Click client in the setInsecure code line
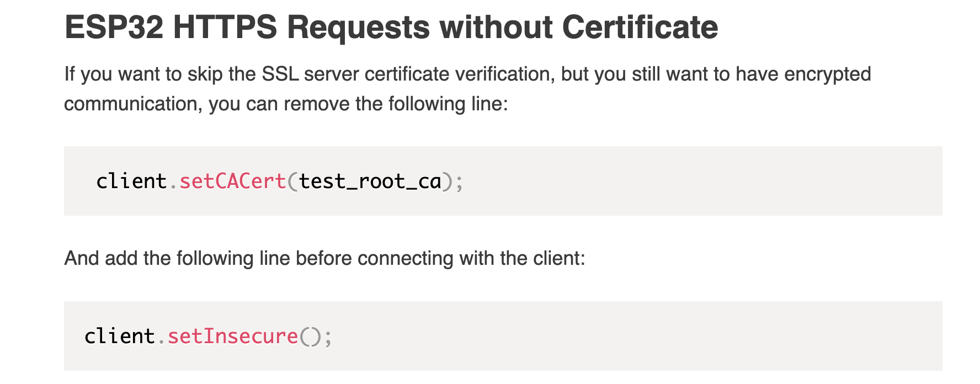Viewport: 980px width, 384px height. click(x=119, y=336)
